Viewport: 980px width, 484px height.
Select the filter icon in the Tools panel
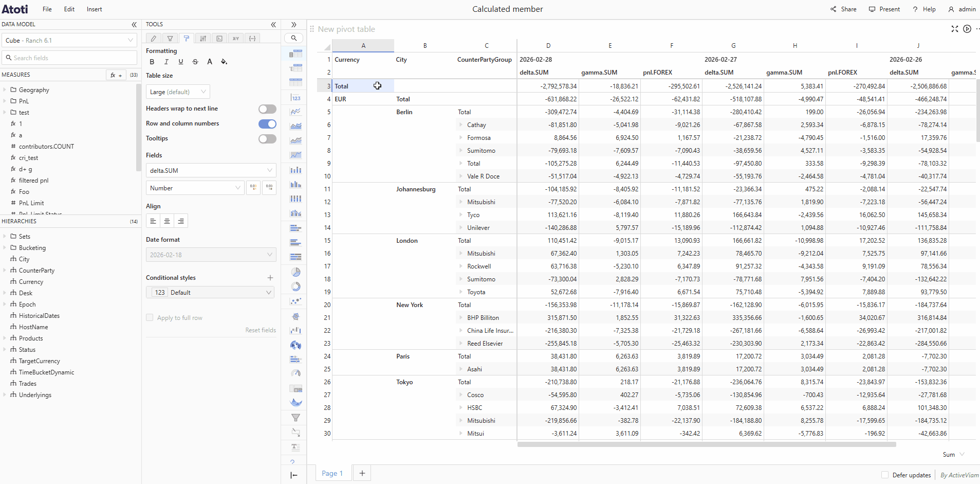pyautogui.click(x=170, y=38)
